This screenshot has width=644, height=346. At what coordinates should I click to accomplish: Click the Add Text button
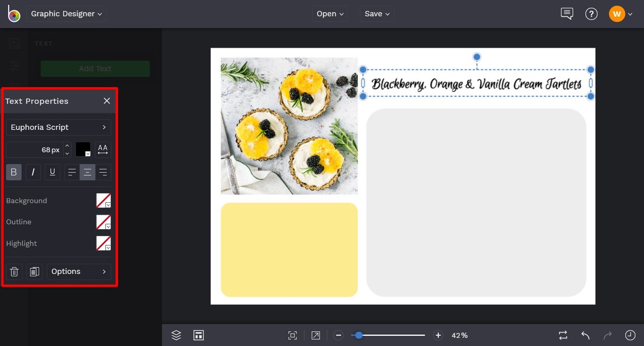pos(95,69)
